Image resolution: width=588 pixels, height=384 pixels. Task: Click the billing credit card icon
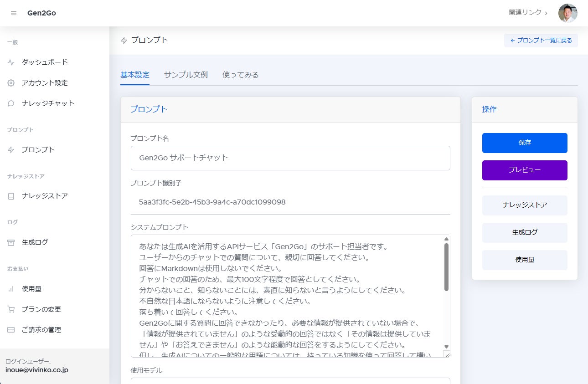point(11,330)
